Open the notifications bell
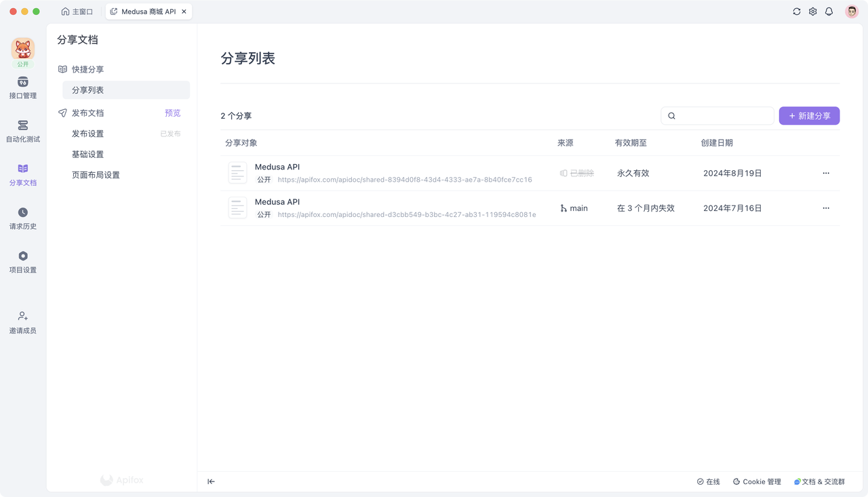Screen dimensions: 868x497 point(829,12)
